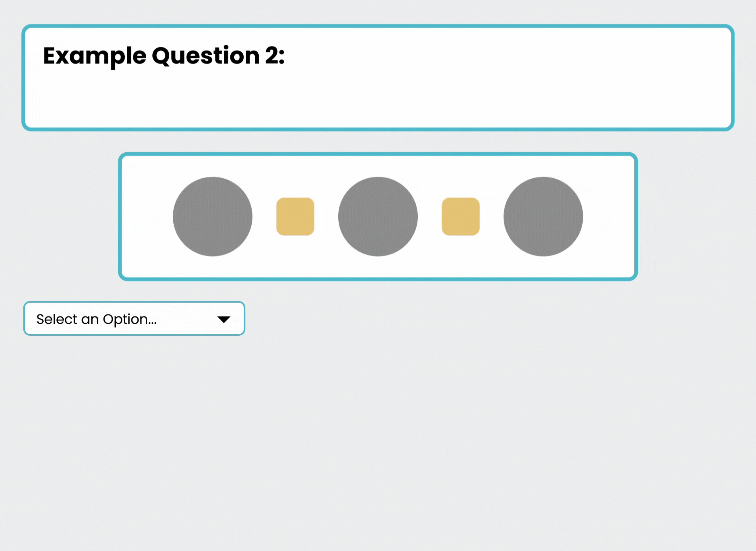Click the dropdown's downward arrow

[x=224, y=319]
